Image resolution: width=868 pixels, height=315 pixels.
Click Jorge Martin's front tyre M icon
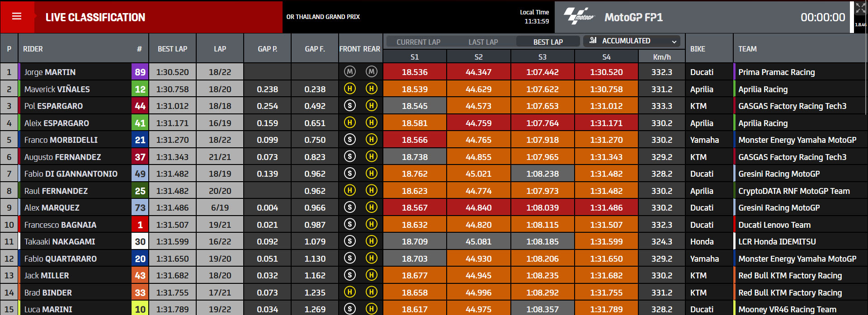pos(349,71)
